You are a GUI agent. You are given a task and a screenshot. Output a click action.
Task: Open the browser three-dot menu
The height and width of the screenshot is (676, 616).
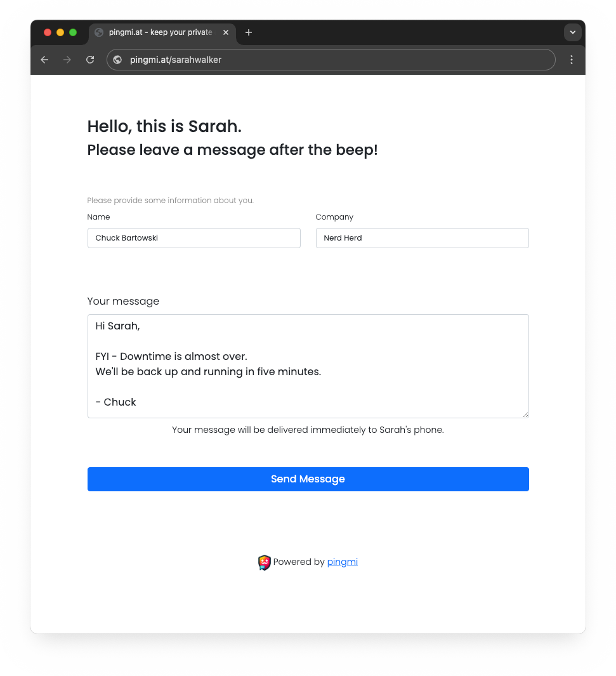pos(572,59)
